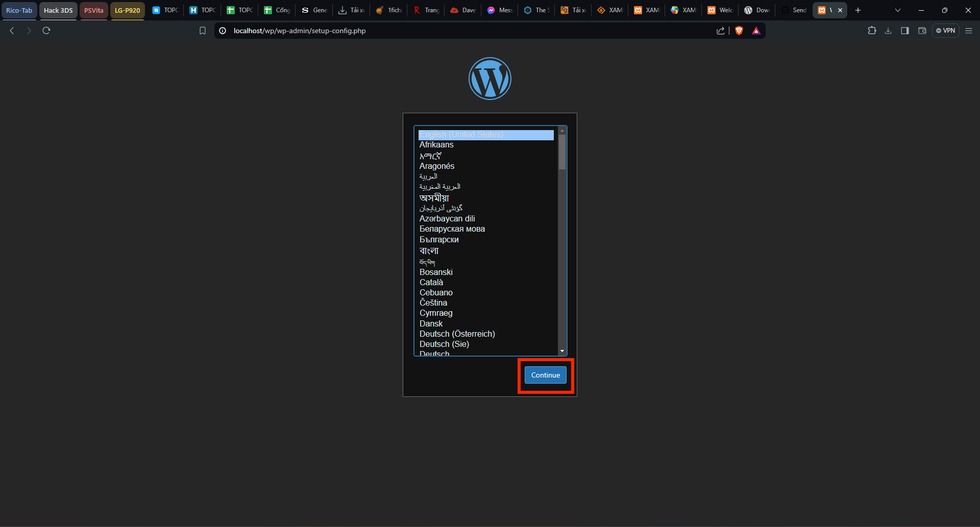The height and width of the screenshot is (527, 980).
Task: Switch to the Trang tab
Action: [426, 10]
